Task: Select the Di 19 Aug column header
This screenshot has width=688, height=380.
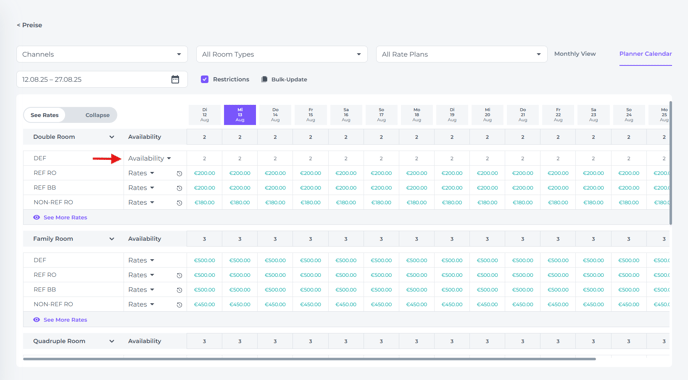Action: point(452,115)
